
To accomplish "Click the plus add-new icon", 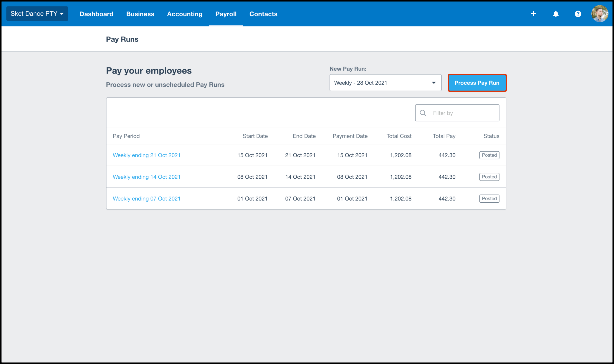I will coord(533,14).
